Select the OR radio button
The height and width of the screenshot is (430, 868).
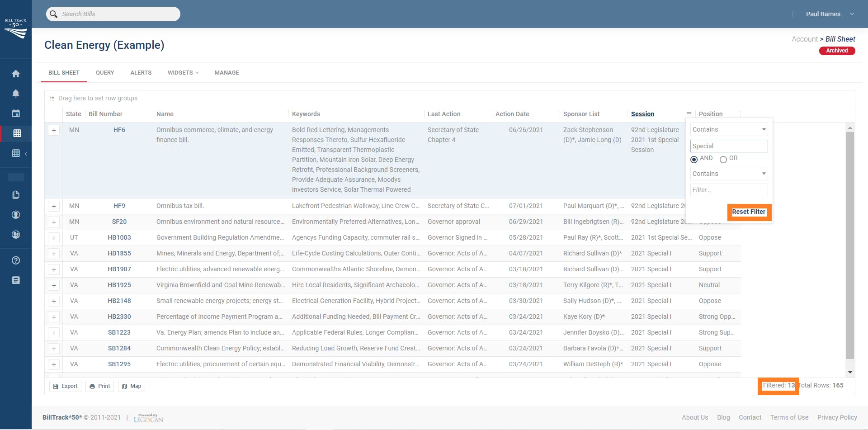coord(723,159)
